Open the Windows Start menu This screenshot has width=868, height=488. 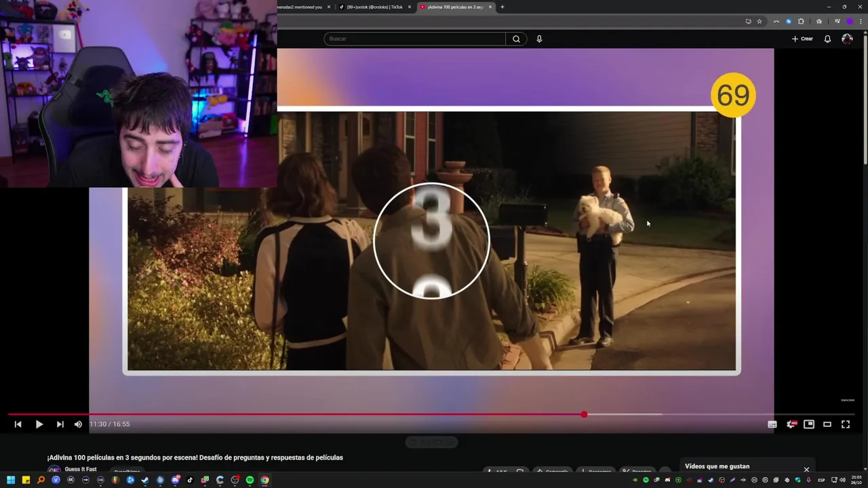[10, 480]
